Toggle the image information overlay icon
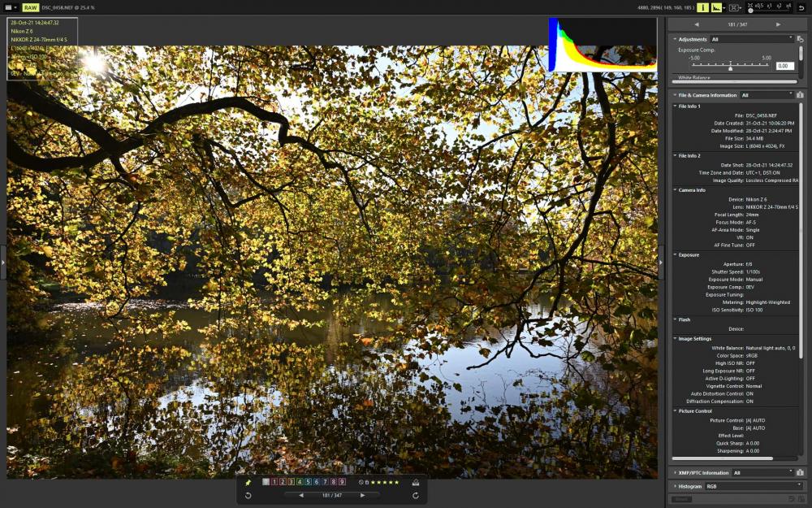812x508 pixels. [x=702, y=7]
